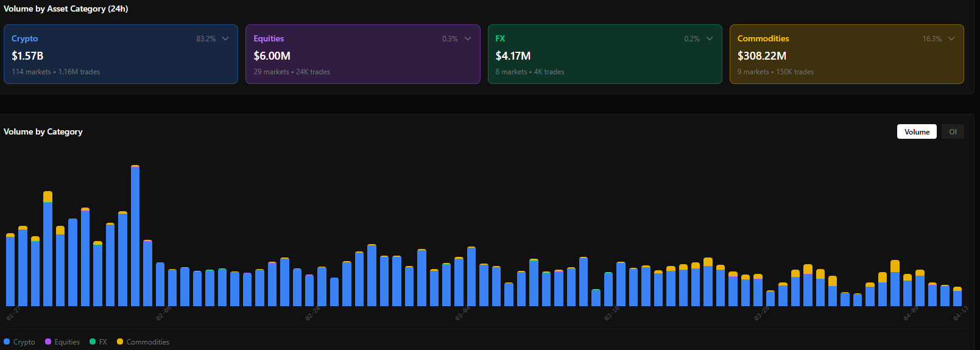Open the Crypto $1.57B volume card
Screen dimensions: 980x350
pyautogui.click(x=121, y=55)
